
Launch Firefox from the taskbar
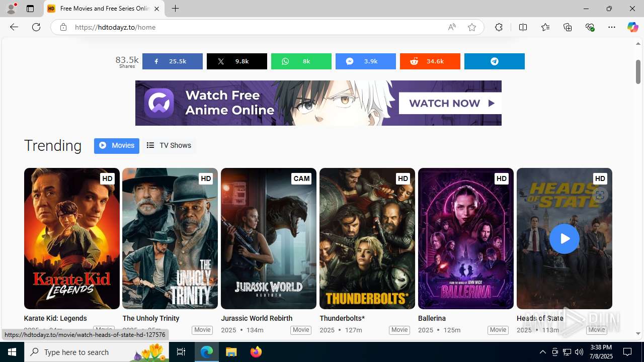[256, 352]
